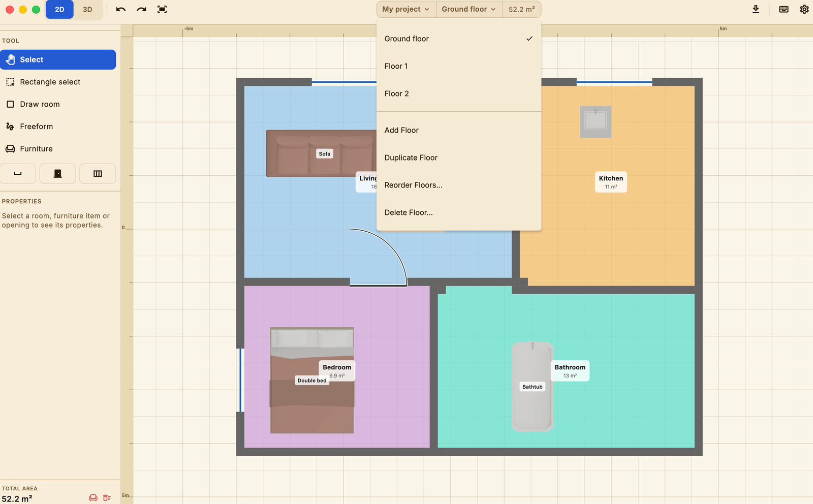Click the redo arrow icon
Screen dimensions: 813x504
(x=141, y=9)
